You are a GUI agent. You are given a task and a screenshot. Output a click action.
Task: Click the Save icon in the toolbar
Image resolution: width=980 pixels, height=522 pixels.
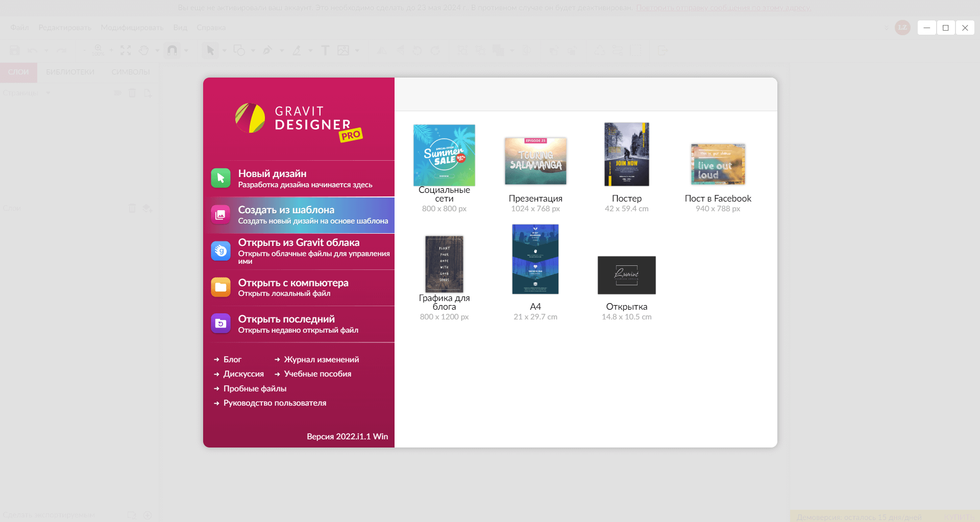[14, 50]
